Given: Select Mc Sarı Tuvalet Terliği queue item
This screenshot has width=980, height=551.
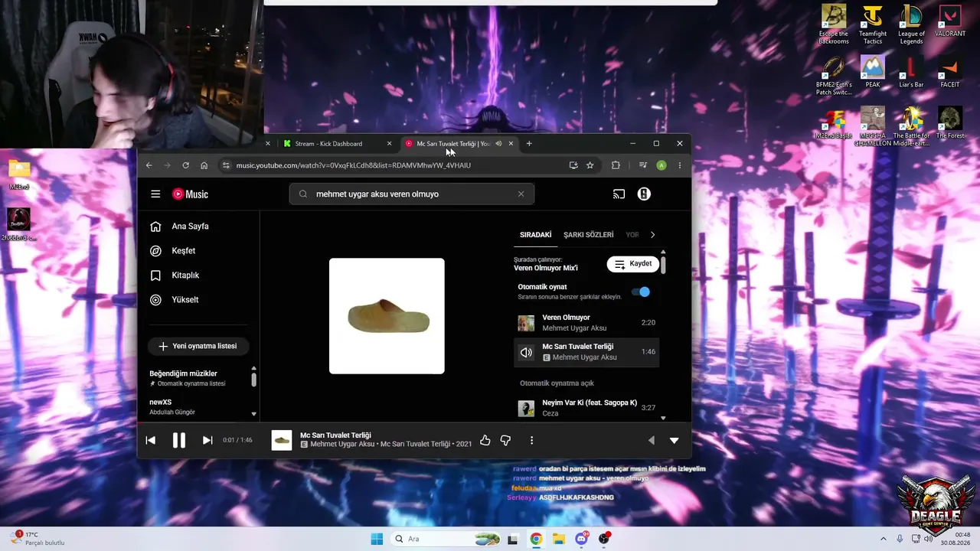Looking at the screenshot, I should point(586,352).
